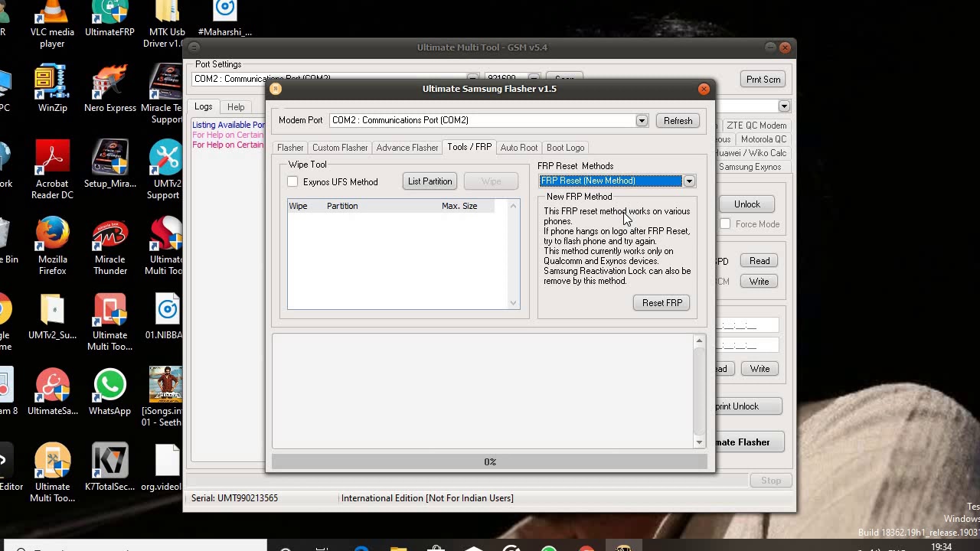Open the [iSongs.in] song file icon
980x551 pixels.
tap(165, 397)
